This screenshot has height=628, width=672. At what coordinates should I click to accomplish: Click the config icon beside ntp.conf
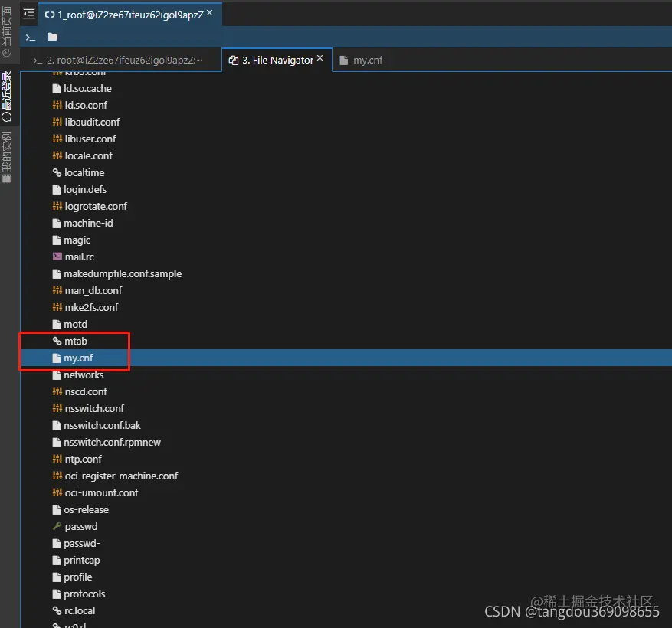point(57,459)
